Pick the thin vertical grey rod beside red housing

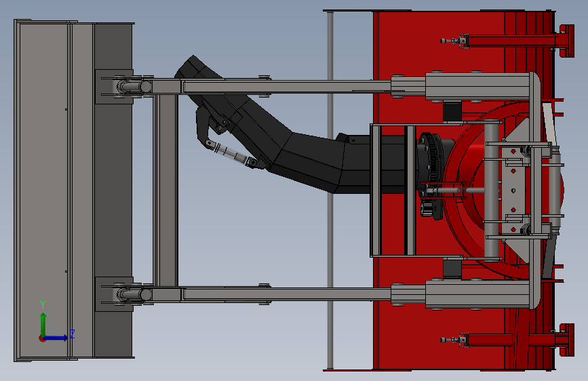[330, 190]
